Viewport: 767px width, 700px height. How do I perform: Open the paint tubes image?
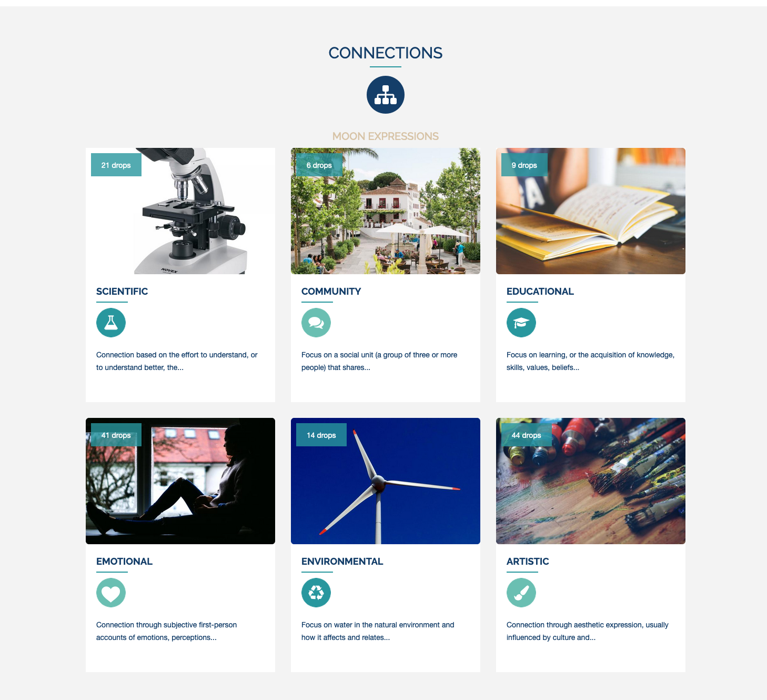click(591, 481)
